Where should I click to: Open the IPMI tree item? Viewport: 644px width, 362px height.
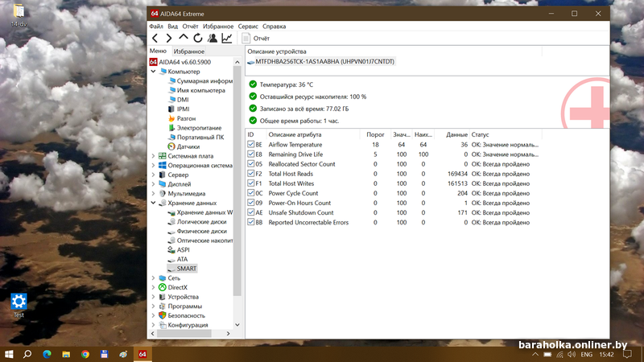click(x=179, y=109)
